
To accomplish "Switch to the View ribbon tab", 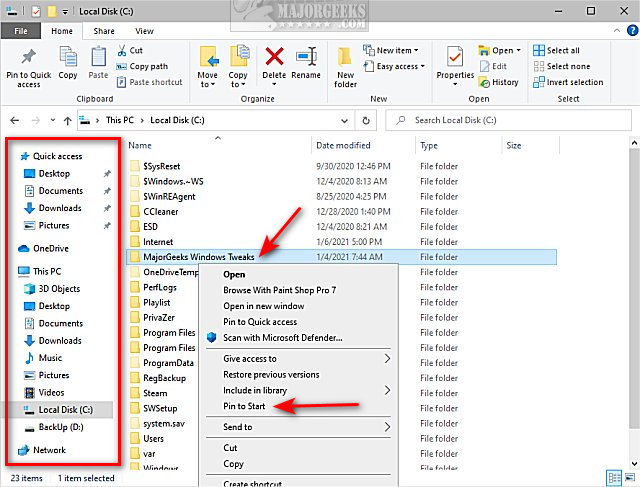I will pos(144,31).
